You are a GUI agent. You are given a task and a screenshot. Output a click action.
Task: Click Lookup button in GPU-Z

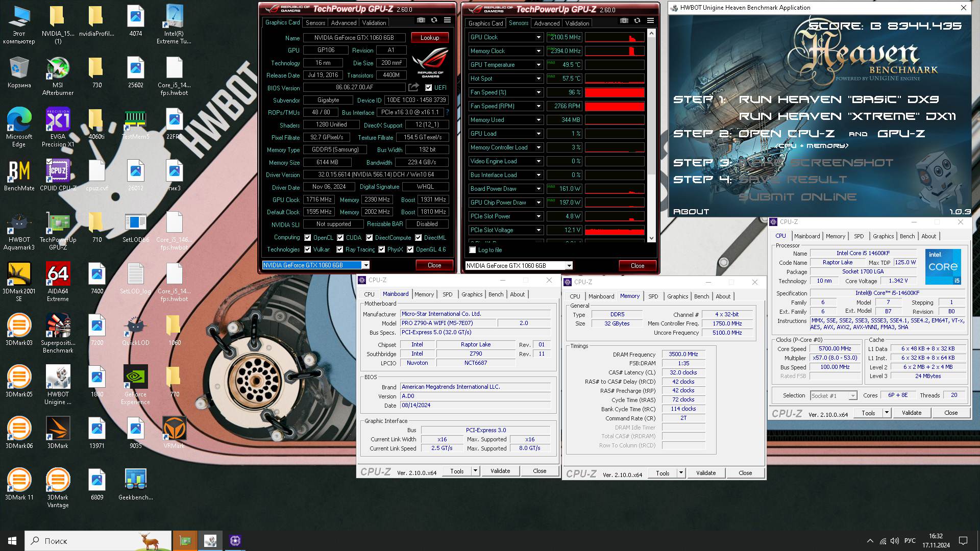pyautogui.click(x=430, y=38)
